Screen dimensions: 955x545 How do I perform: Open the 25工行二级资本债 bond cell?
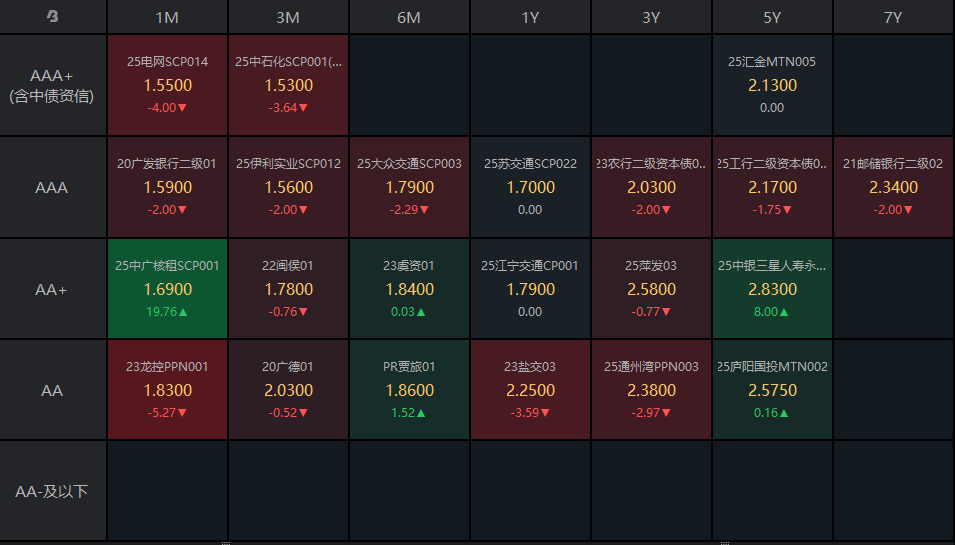(772, 187)
